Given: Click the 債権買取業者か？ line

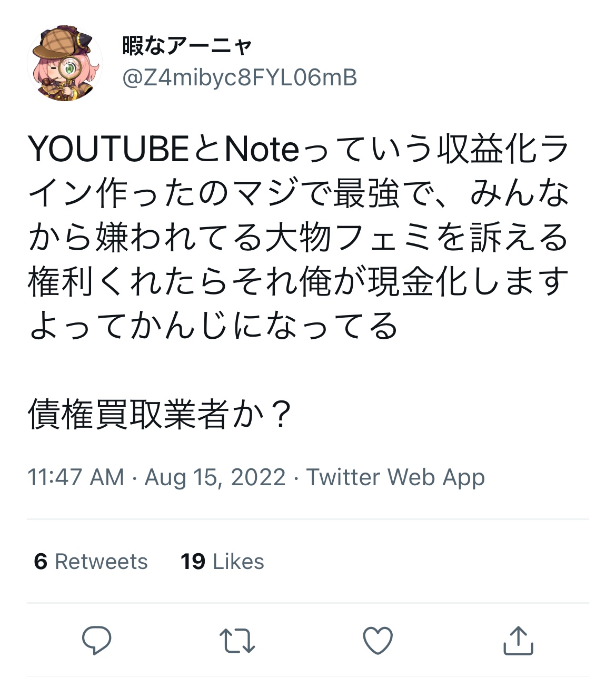Looking at the screenshot, I should click(160, 415).
